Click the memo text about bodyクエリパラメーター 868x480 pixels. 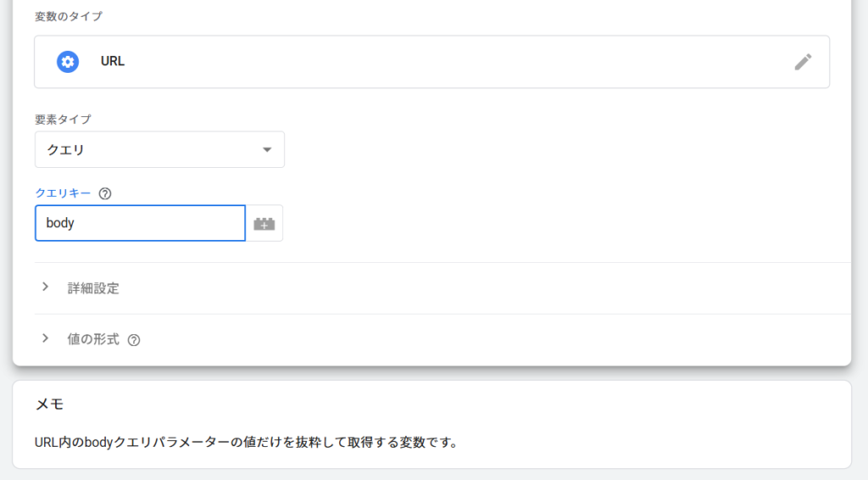(x=246, y=443)
